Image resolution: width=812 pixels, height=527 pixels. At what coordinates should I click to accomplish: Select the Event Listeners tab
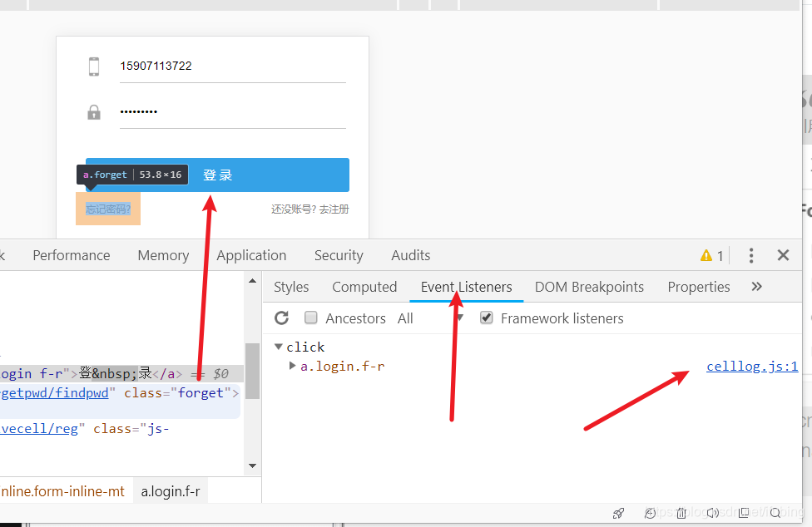tap(466, 287)
